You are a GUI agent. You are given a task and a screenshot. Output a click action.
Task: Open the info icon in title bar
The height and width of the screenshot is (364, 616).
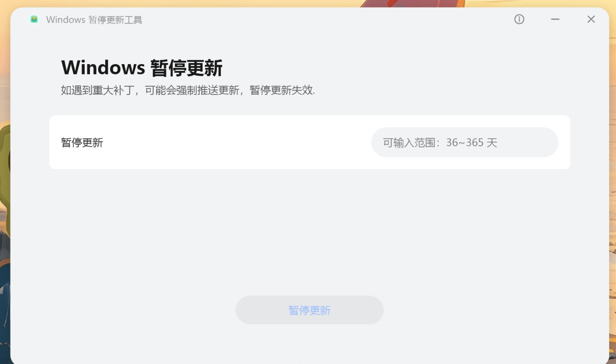pos(519,19)
